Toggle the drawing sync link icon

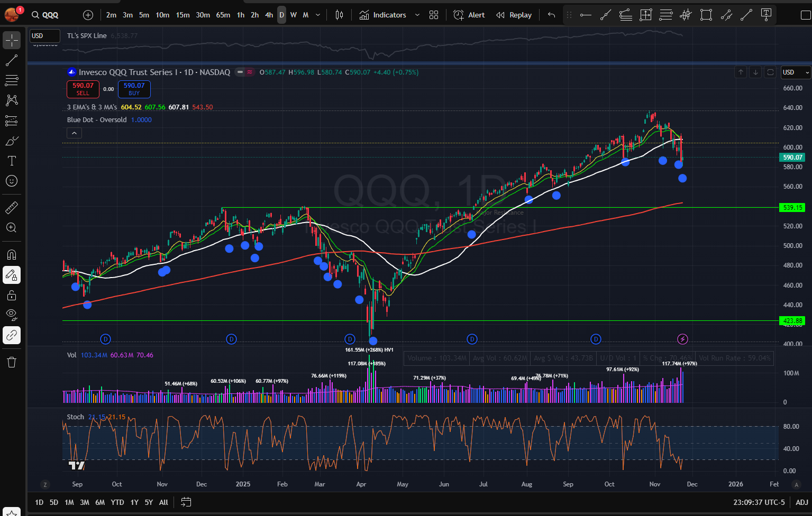12,335
